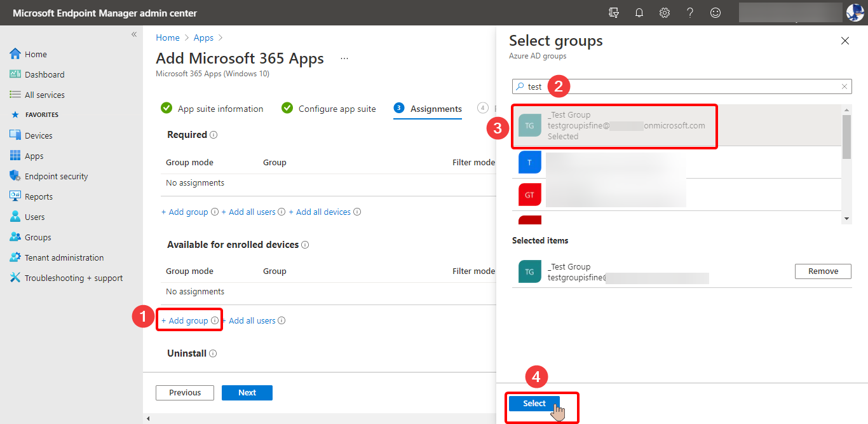Open the notifications bell icon
The width and height of the screenshot is (868, 424).
tap(639, 13)
